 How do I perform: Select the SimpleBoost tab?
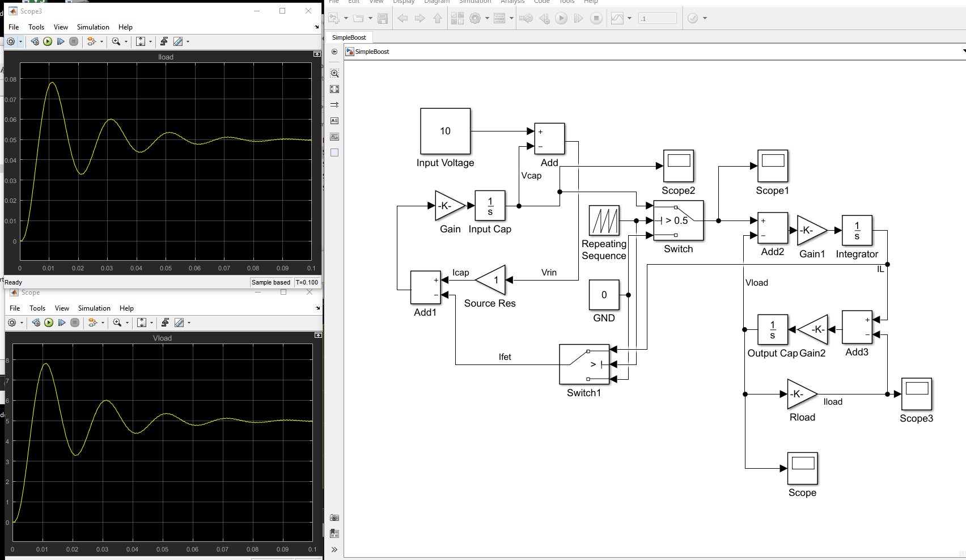[x=349, y=37]
